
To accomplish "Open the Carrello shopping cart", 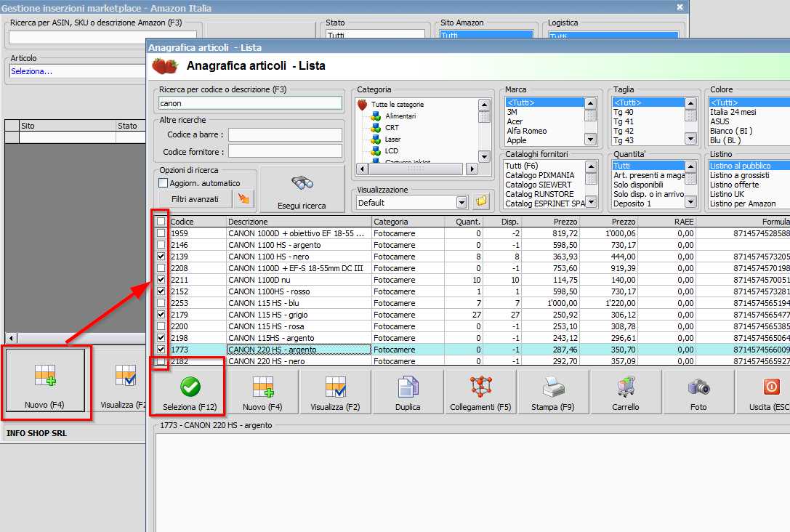I will (625, 392).
